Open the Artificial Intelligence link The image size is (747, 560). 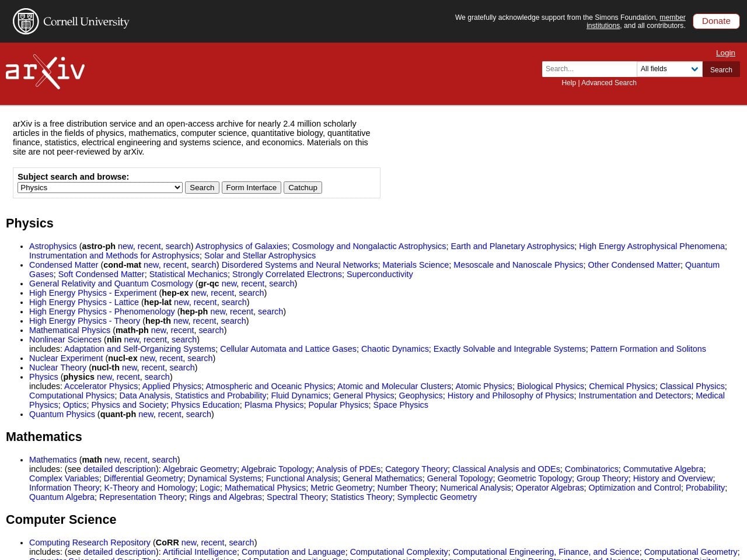coord(200,552)
